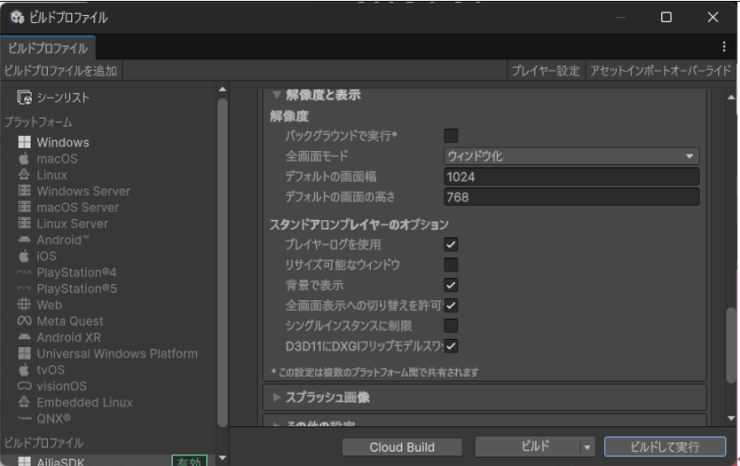
Task: Open the ビルド button dropdown arrow
Action: click(x=587, y=447)
